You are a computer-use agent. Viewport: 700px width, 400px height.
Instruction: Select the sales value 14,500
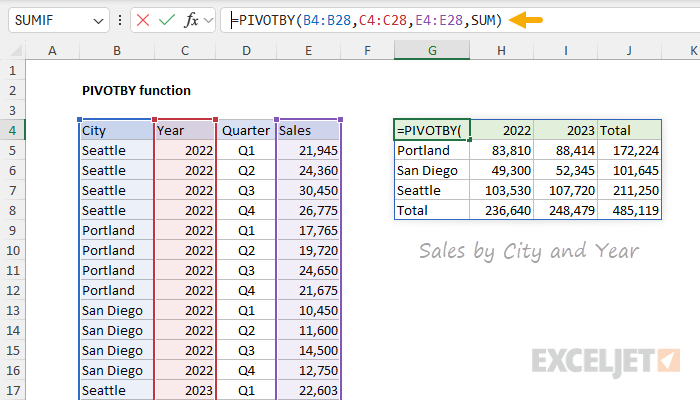tap(308, 350)
